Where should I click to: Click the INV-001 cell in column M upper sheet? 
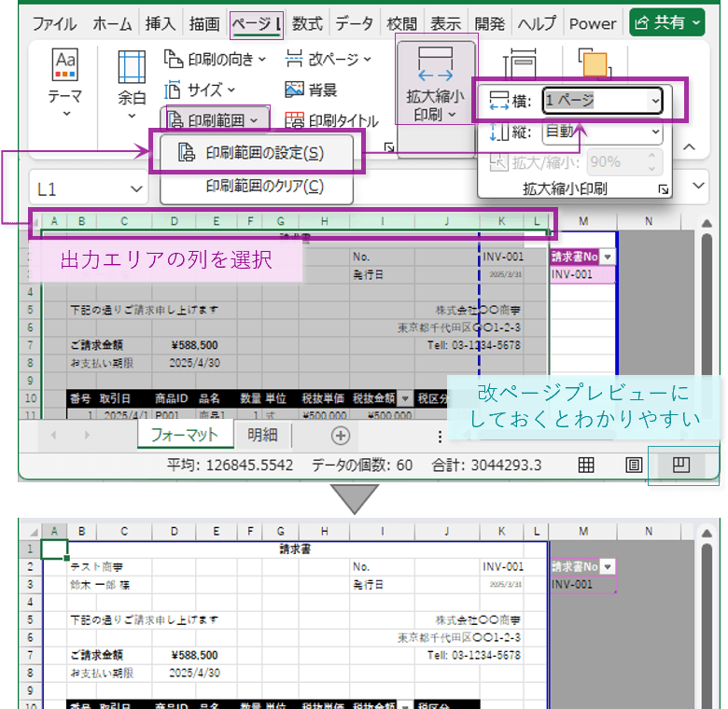tap(582, 274)
